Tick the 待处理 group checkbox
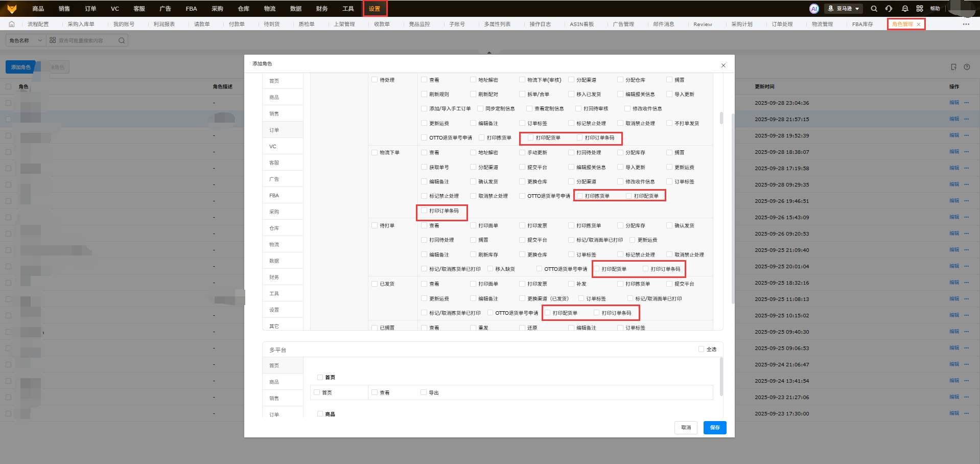 coord(375,80)
